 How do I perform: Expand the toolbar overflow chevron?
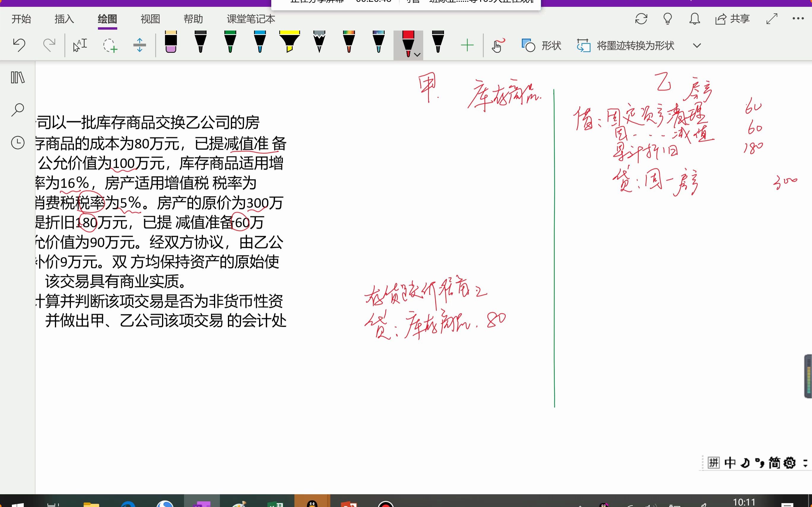(697, 45)
